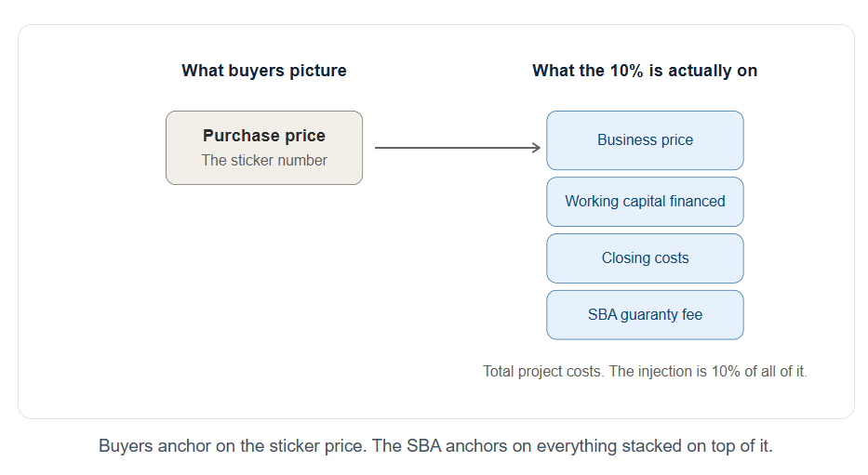Choose the Closing costs box
The width and height of the screenshot is (868, 475).
click(x=645, y=258)
